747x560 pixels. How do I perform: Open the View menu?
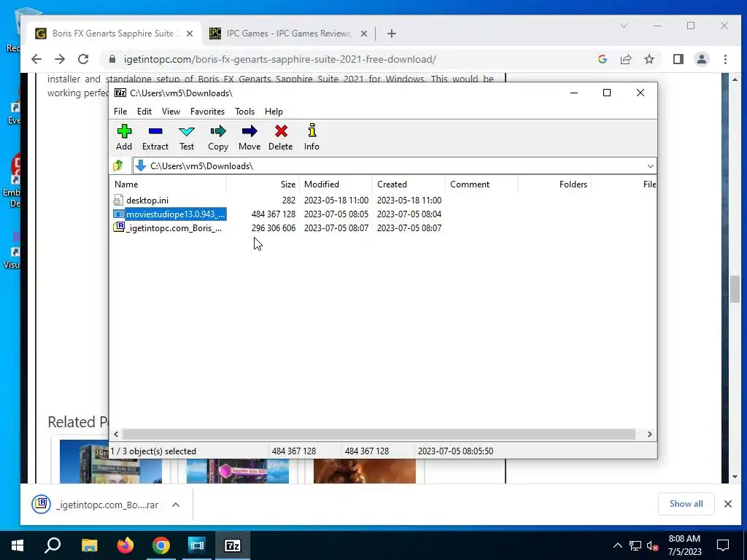click(171, 112)
